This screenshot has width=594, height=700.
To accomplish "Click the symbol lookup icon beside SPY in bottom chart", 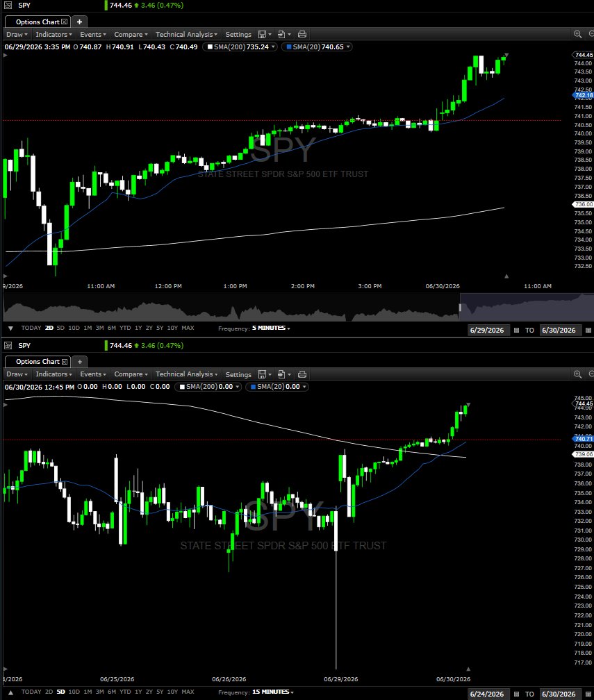I will click(x=8, y=346).
